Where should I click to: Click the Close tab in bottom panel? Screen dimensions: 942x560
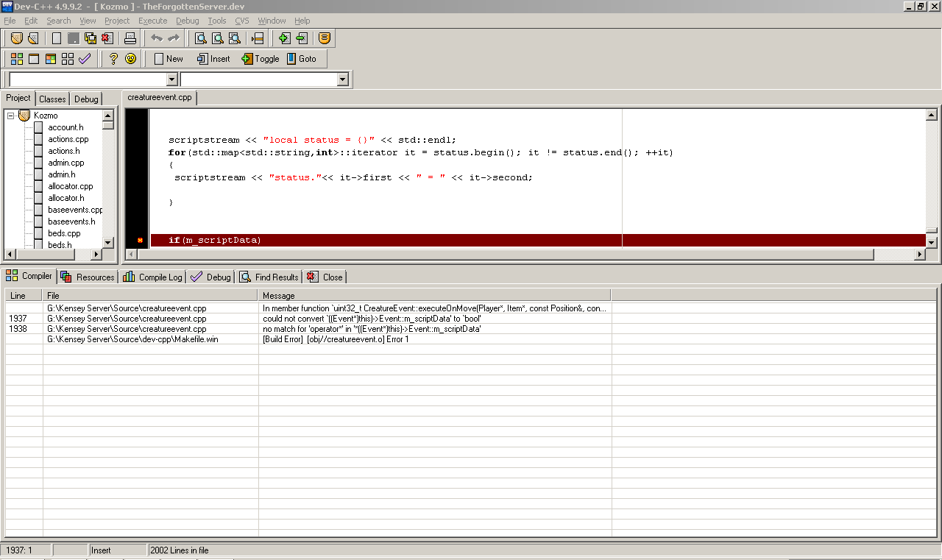(x=325, y=277)
